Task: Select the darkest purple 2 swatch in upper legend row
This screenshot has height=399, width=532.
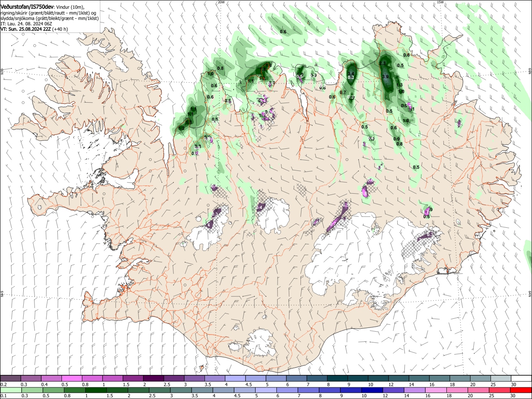Action: click(x=153, y=379)
